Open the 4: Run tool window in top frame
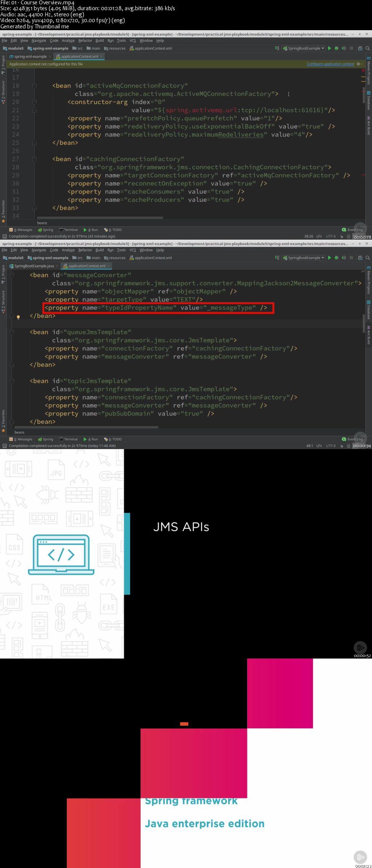 click(91, 230)
